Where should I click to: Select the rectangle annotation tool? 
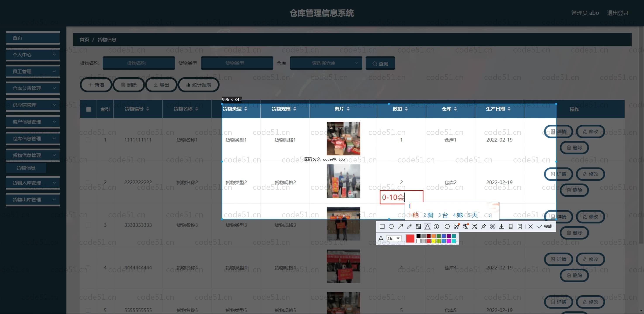[382, 227]
